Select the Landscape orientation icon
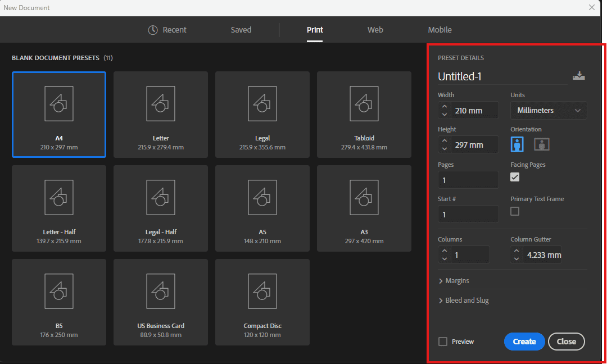 point(541,144)
